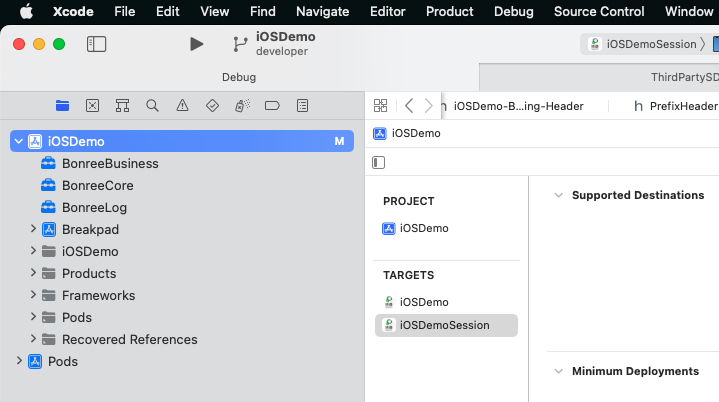Click the Run (play) button
The height and width of the screenshot is (402, 719).
click(197, 44)
